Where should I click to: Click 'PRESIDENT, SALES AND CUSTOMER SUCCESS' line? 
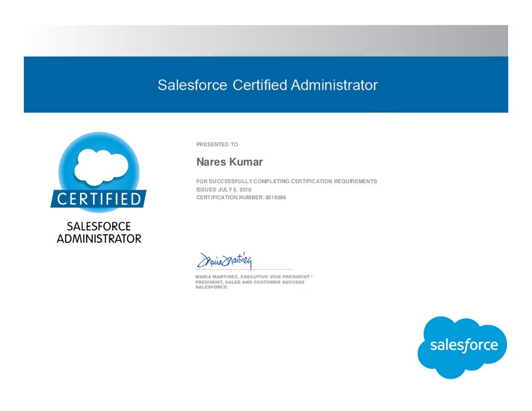pos(250,282)
